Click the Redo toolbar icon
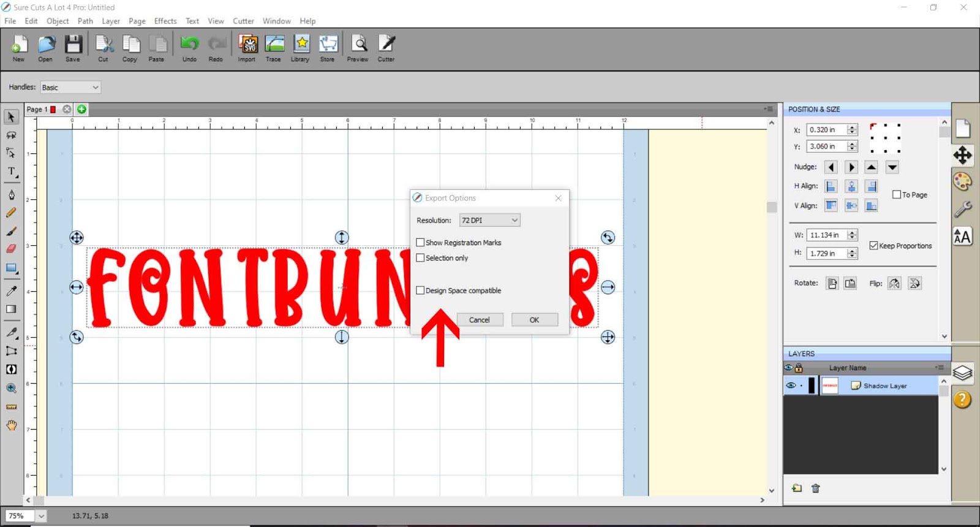980x527 pixels. tap(216, 48)
